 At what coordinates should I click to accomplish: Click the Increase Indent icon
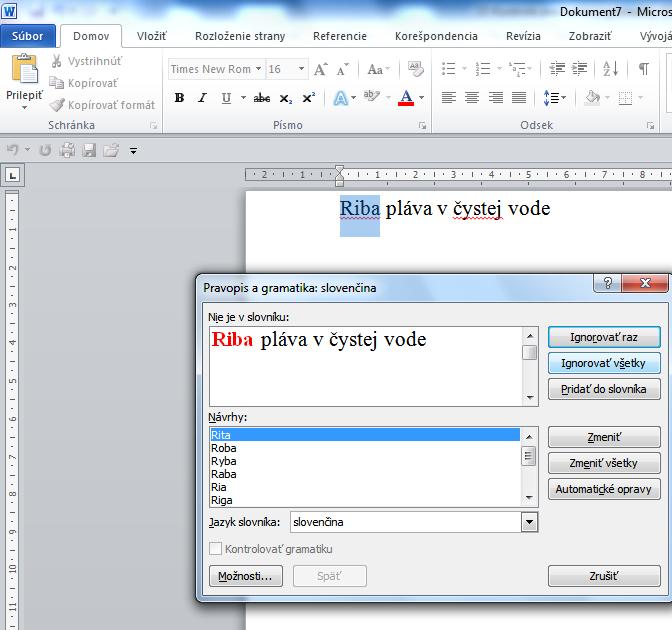(579, 69)
